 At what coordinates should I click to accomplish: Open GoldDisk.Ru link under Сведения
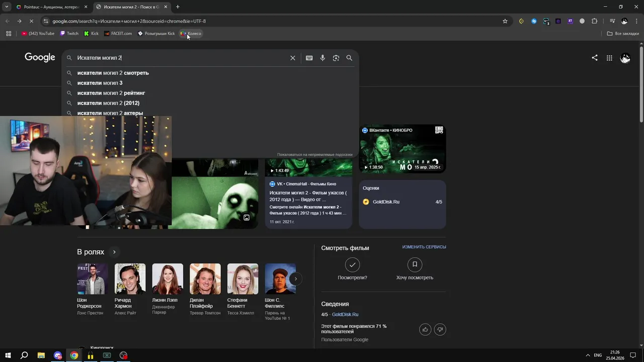[x=345, y=314]
